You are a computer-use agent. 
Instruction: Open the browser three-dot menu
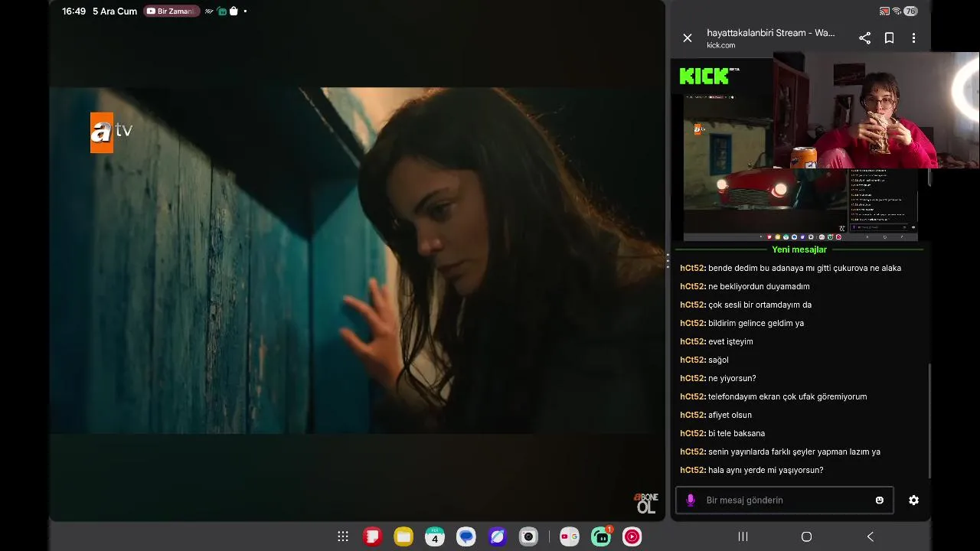[x=913, y=38]
